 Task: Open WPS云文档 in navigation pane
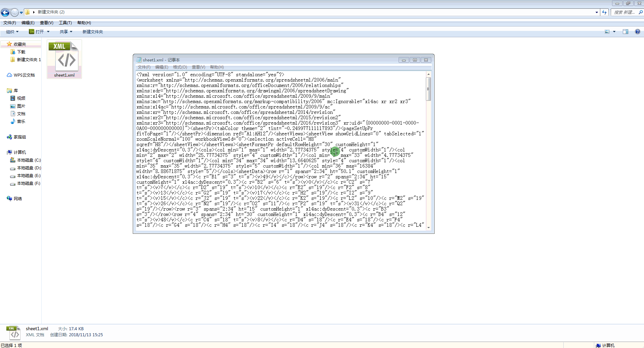(21, 75)
